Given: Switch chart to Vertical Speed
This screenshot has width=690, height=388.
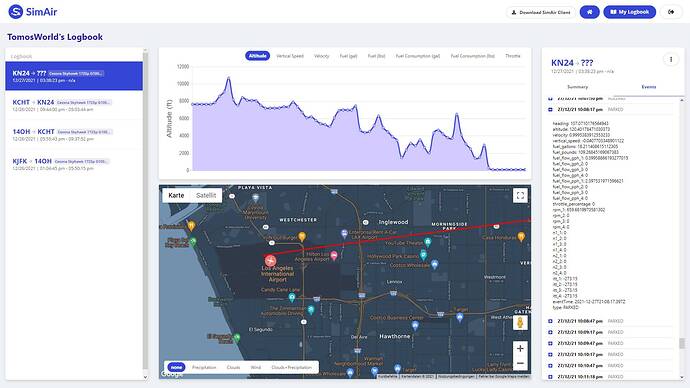Looking at the screenshot, I should [x=290, y=56].
